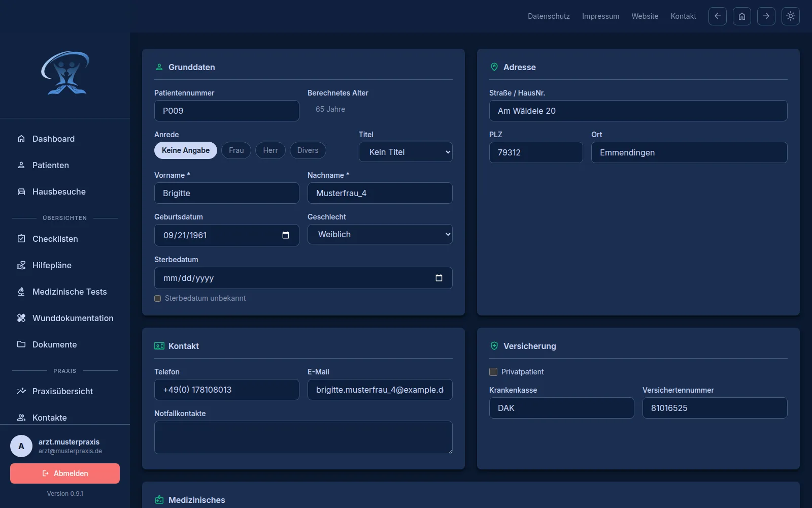This screenshot has width=812, height=508.
Task: Click the back arrow navigation icon
Action: coord(718,16)
